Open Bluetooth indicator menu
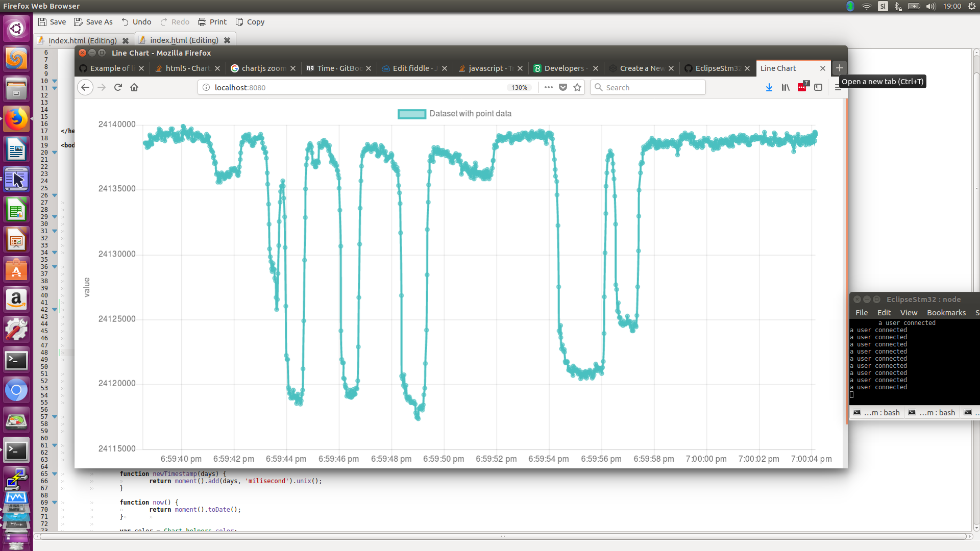 coord(898,6)
